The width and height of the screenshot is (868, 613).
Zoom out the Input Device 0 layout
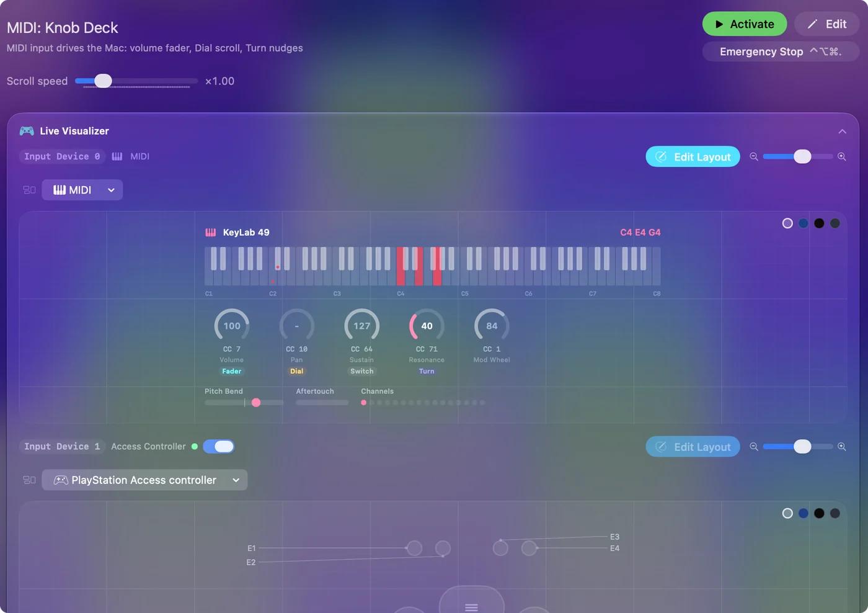click(x=754, y=157)
